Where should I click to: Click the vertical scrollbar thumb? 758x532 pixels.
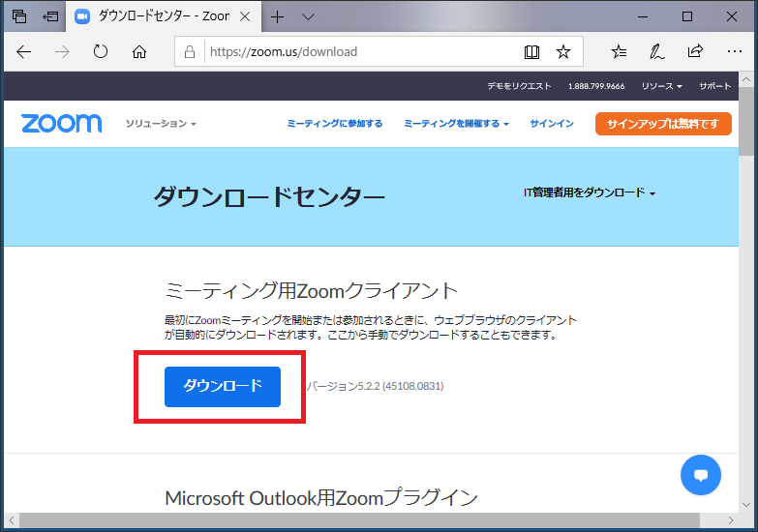click(x=746, y=122)
